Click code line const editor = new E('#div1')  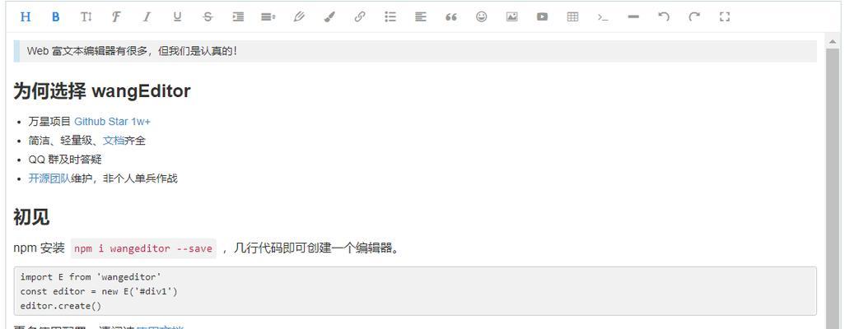coord(99,291)
